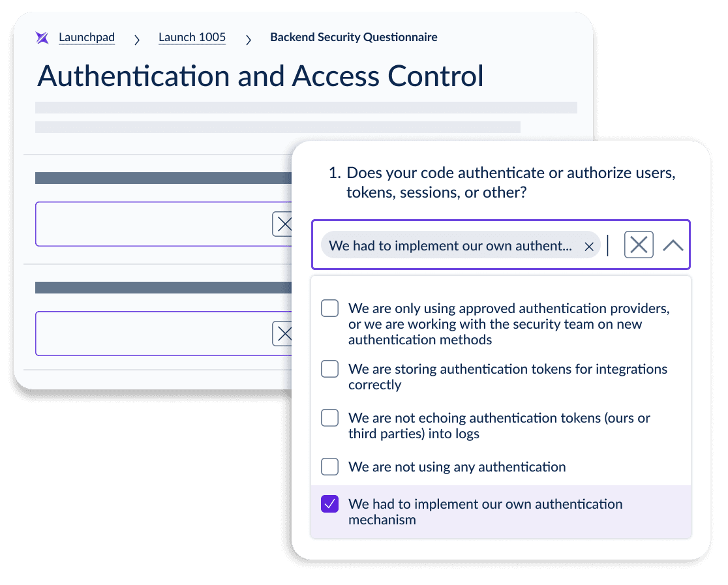Check storing authentication tokens correctly option

pyautogui.click(x=330, y=369)
